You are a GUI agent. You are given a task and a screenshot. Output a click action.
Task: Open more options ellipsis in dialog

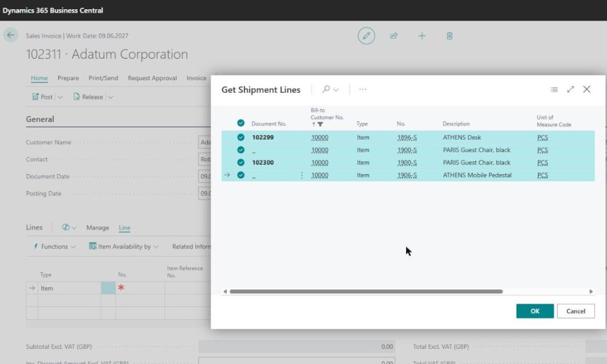(x=363, y=89)
